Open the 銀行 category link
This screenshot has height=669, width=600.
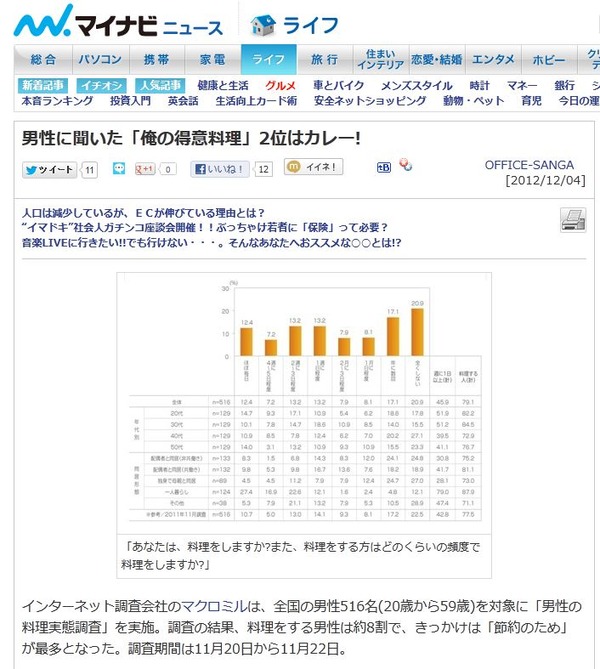click(x=565, y=85)
